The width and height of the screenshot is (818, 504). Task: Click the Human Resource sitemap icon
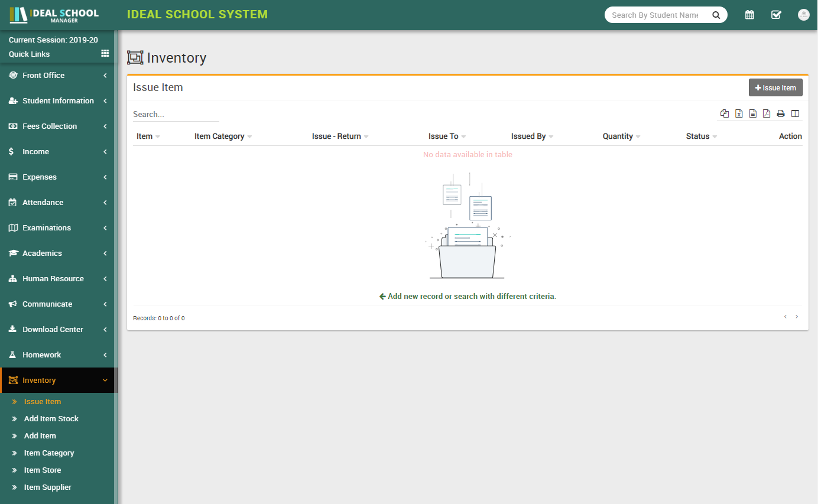13,278
